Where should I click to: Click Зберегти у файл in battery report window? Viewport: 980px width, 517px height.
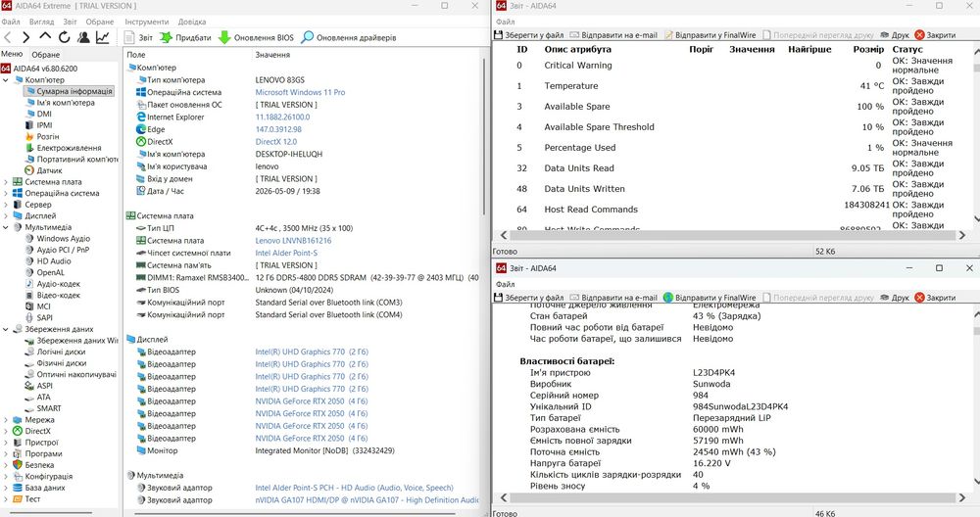coord(529,298)
